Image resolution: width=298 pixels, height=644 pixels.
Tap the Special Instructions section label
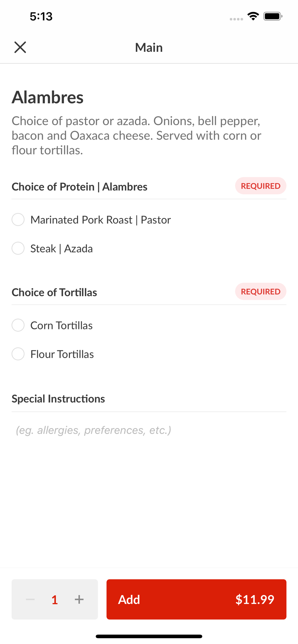point(58,399)
